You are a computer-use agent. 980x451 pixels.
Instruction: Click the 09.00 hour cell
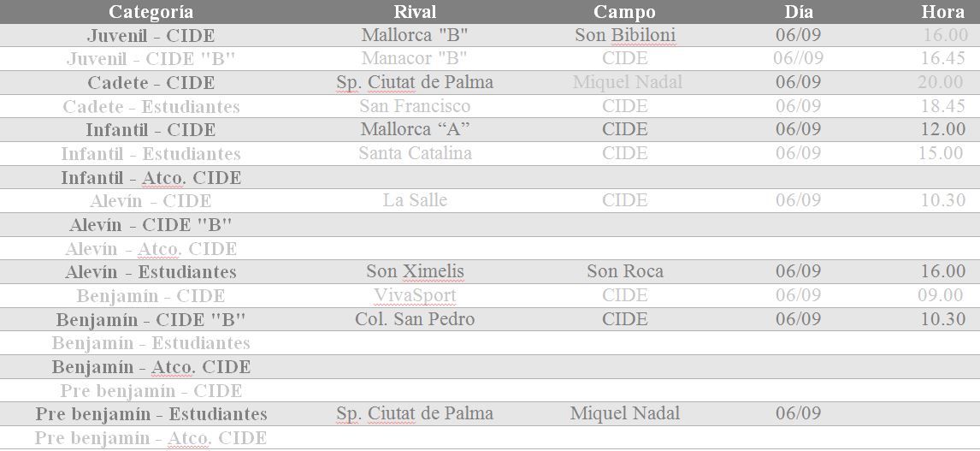point(940,296)
